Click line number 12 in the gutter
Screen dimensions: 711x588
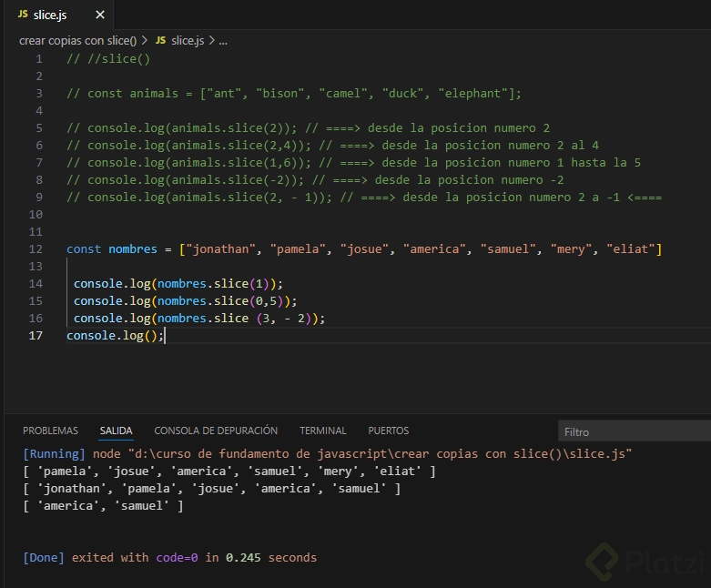click(x=36, y=249)
